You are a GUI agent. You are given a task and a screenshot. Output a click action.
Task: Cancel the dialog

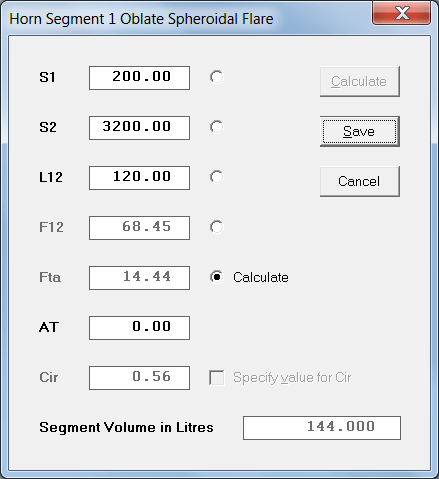coord(360,181)
